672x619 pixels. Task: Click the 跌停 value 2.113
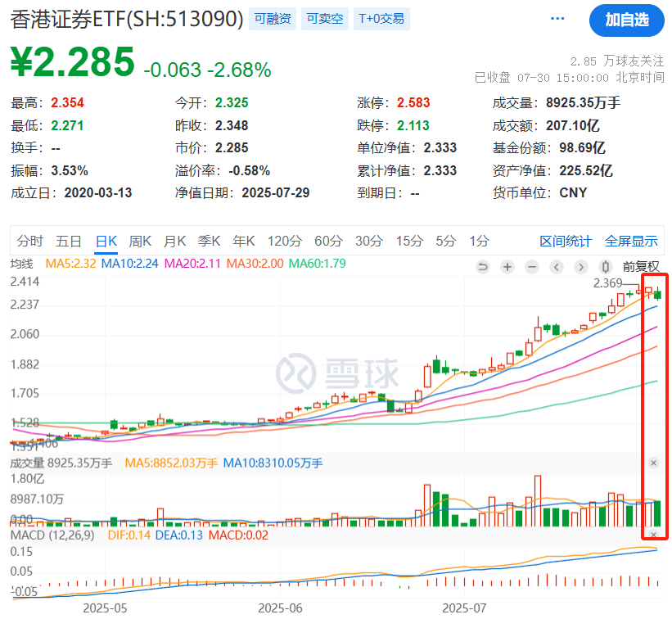tap(413, 125)
